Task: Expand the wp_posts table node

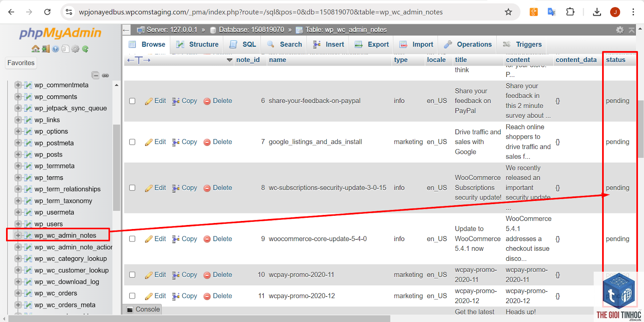Action: [x=18, y=154]
